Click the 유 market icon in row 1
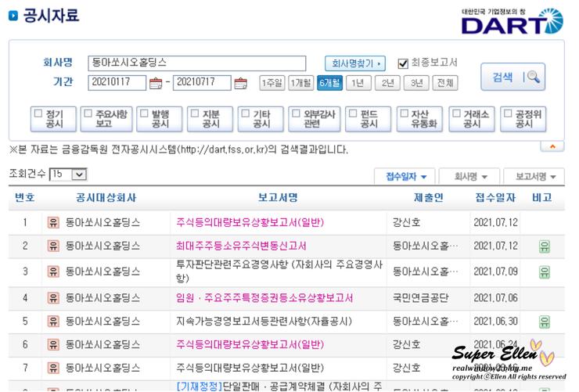Screen dimensions: 579x392 (x=53, y=222)
